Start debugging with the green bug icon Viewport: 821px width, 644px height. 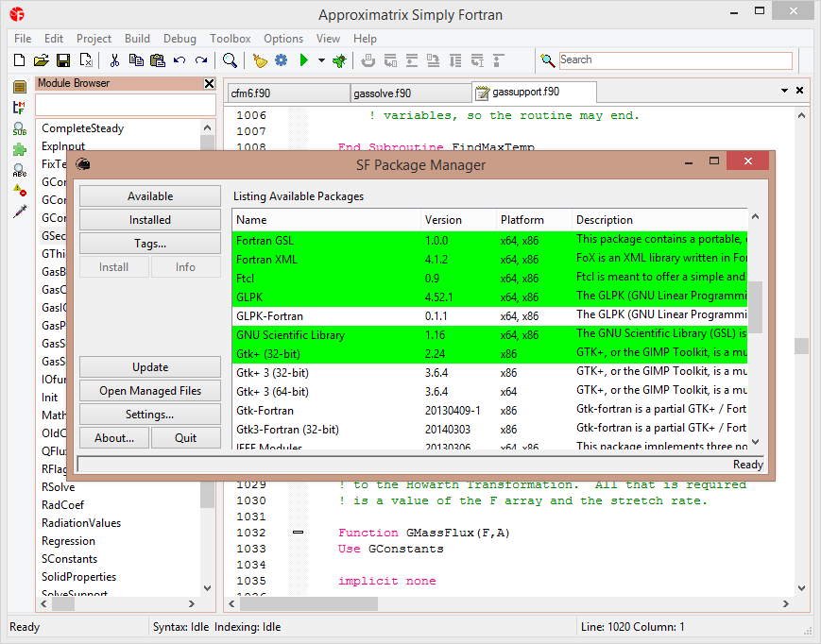(x=339, y=60)
